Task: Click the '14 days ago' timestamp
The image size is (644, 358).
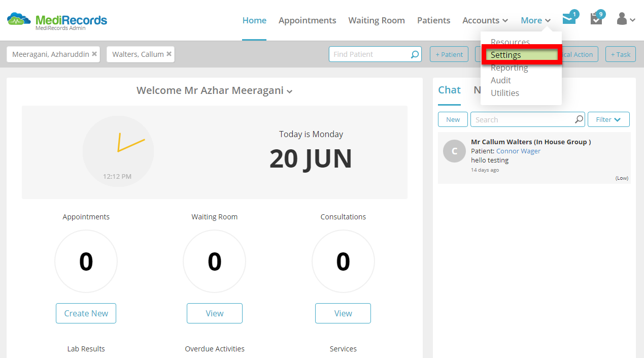Action: 485,170
